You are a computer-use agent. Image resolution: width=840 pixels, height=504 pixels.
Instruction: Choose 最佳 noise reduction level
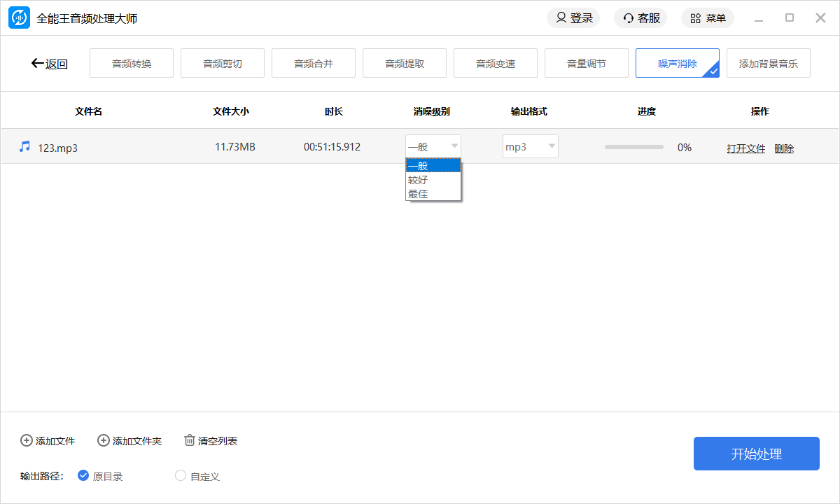point(419,194)
